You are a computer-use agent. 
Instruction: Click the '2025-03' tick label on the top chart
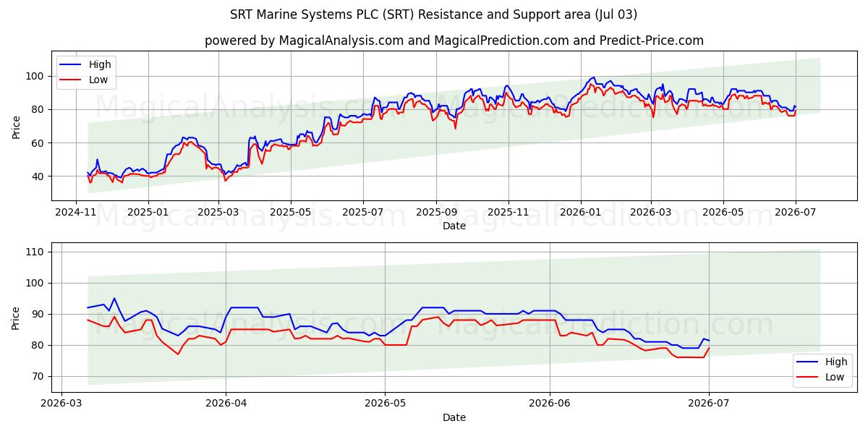pos(218,213)
